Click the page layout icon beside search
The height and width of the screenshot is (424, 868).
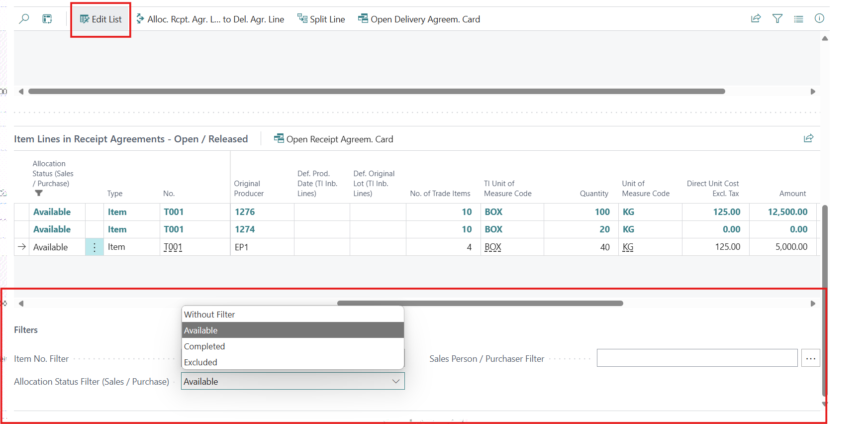47,19
